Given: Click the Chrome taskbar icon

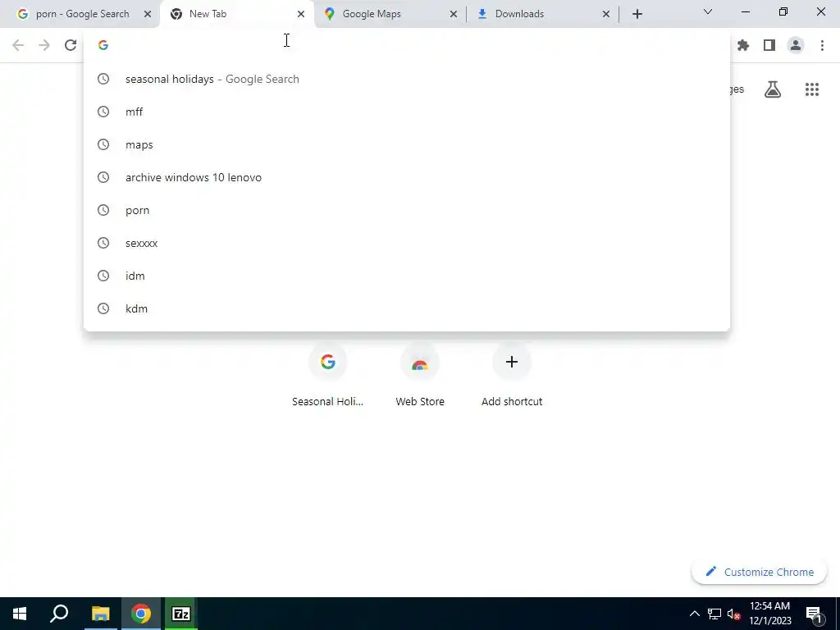Looking at the screenshot, I should point(141,614).
